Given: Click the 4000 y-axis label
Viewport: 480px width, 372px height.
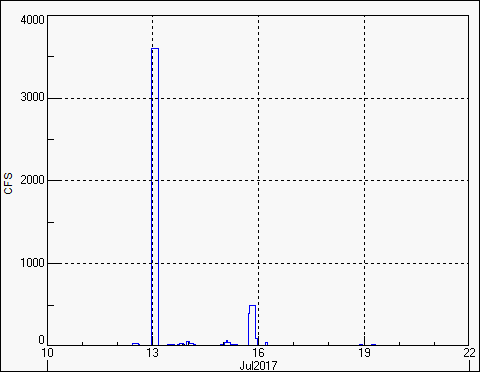Looking at the screenshot, I should pyautogui.click(x=32, y=20).
